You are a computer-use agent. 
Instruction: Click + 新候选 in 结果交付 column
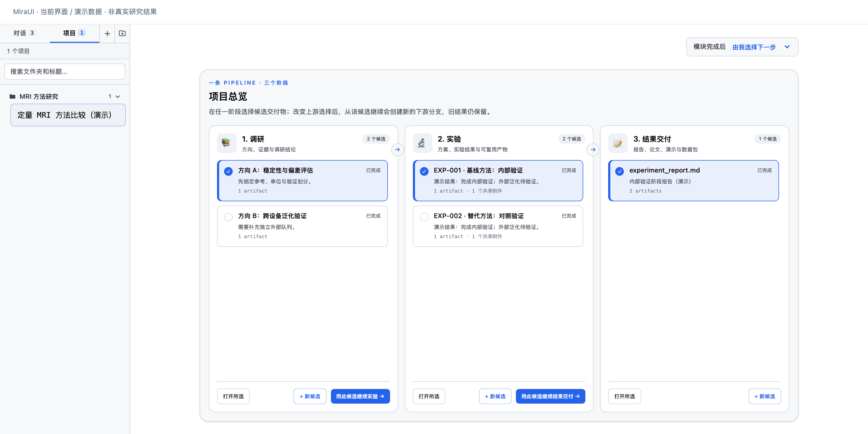765,396
